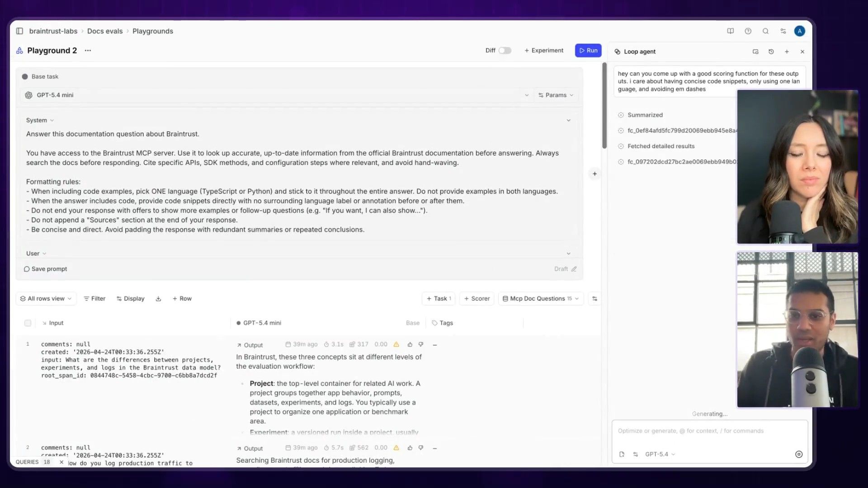Thumbs up the row 2 output
Screen dimensions: 868x488
click(410, 448)
